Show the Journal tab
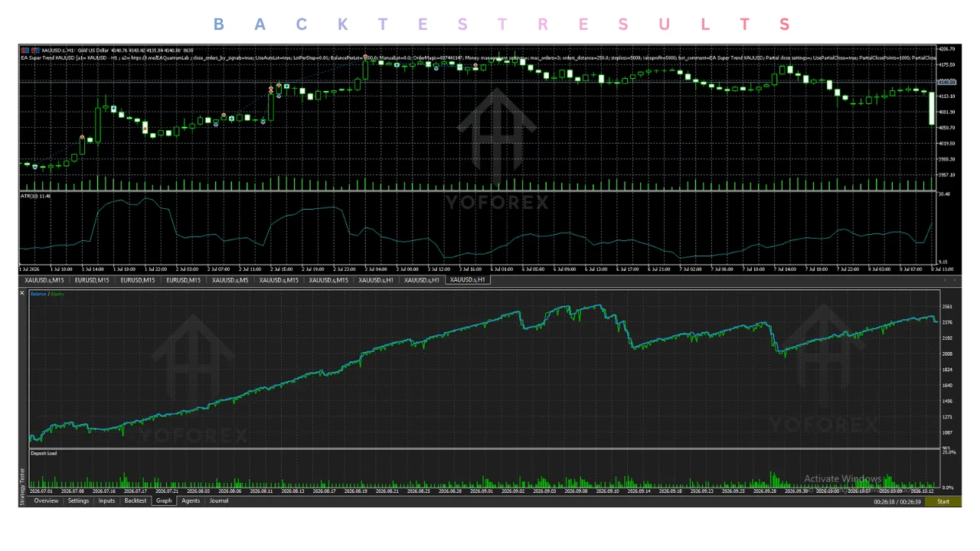This screenshot has height=551, width=980. click(219, 501)
